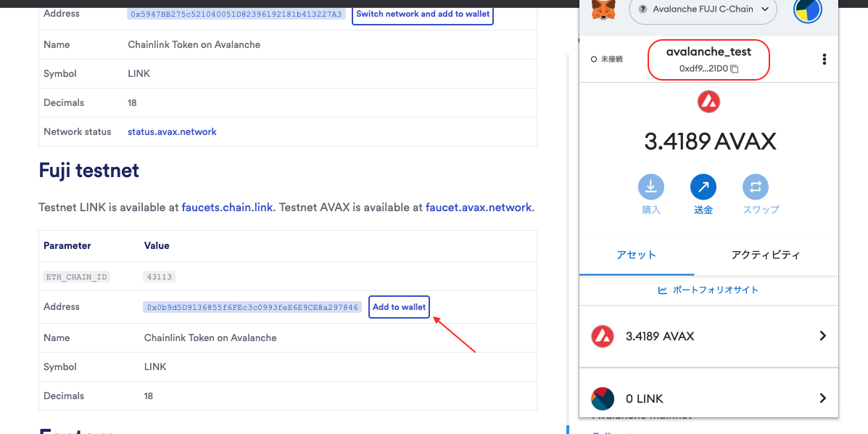Click the スワップ swap button
This screenshot has height=434, width=868.
761,195
